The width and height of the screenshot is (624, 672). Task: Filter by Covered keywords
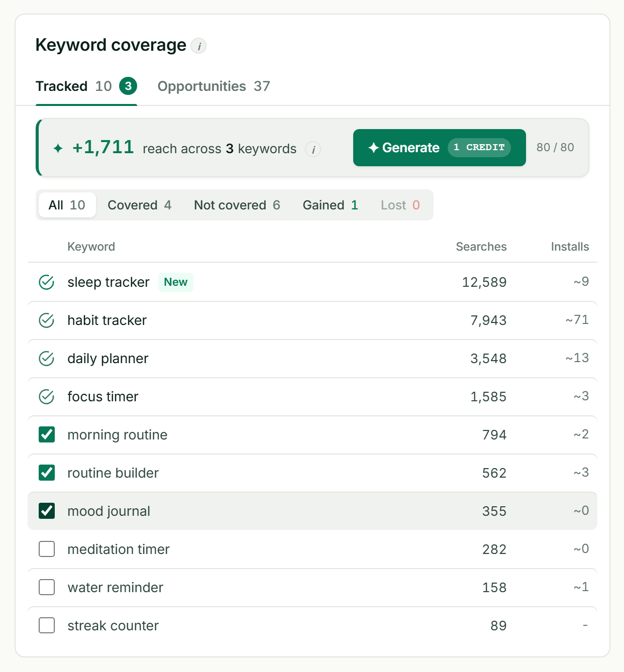coord(139,205)
